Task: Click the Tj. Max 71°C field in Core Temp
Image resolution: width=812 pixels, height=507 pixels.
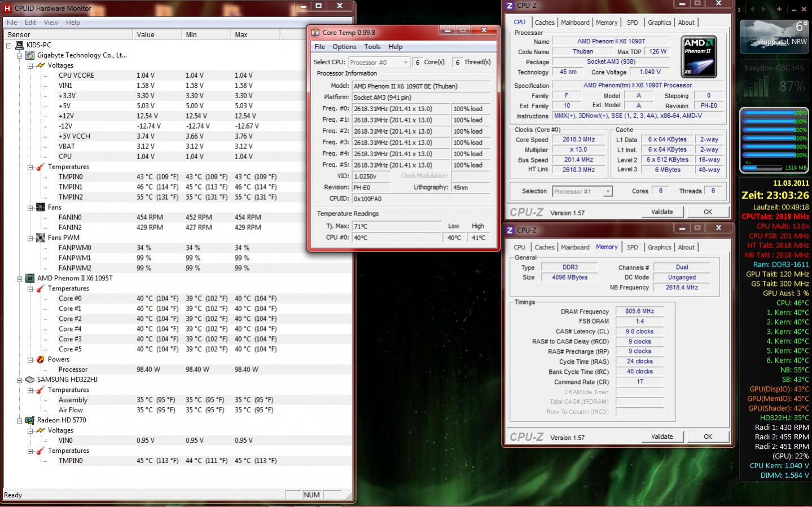Action: [x=397, y=226]
